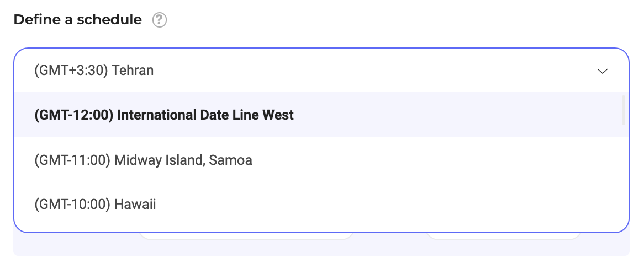Screen dimensions: 644x258
Task: Click the timezone list scrollbar thumb
Action: pyautogui.click(x=624, y=110)
